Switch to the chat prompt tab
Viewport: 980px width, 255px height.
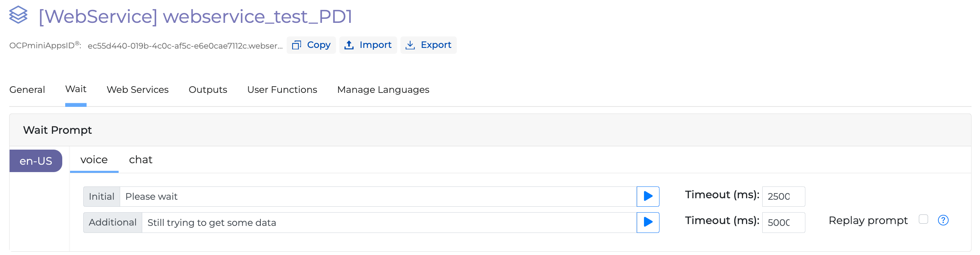140,160
